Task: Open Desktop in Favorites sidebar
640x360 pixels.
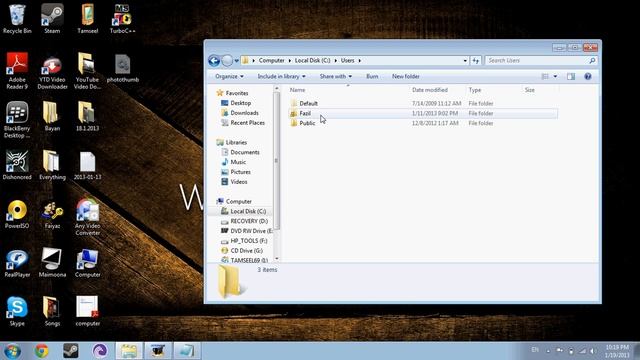Action: point(236,103)
